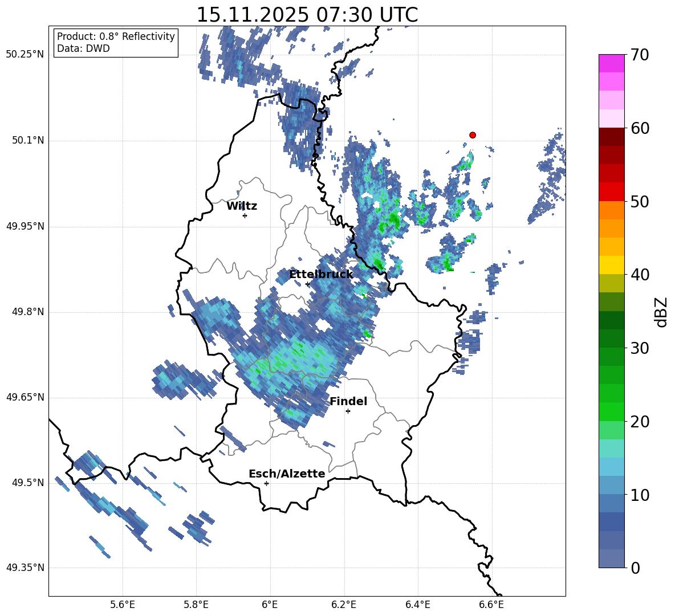
Task: Click 'Product: 0.8° Reflectivity' legend text
Action: click(x=116, y=36)
